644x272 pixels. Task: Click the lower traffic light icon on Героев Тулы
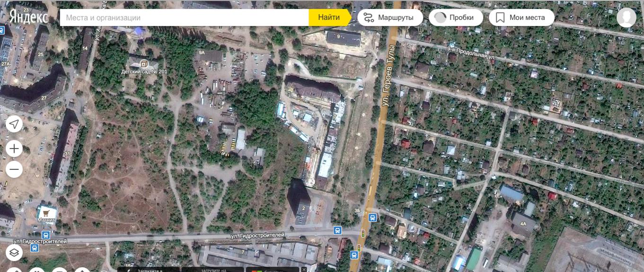point(359,247)
